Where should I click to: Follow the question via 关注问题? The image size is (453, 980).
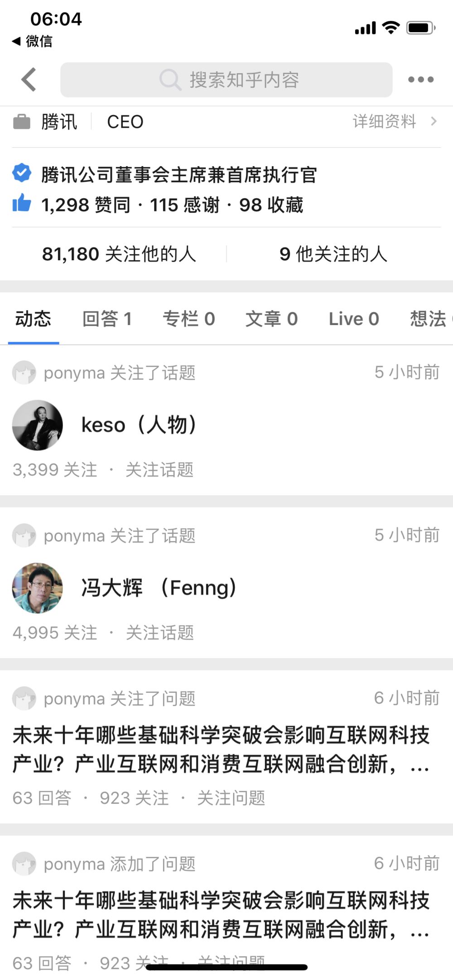coord(231,798)
